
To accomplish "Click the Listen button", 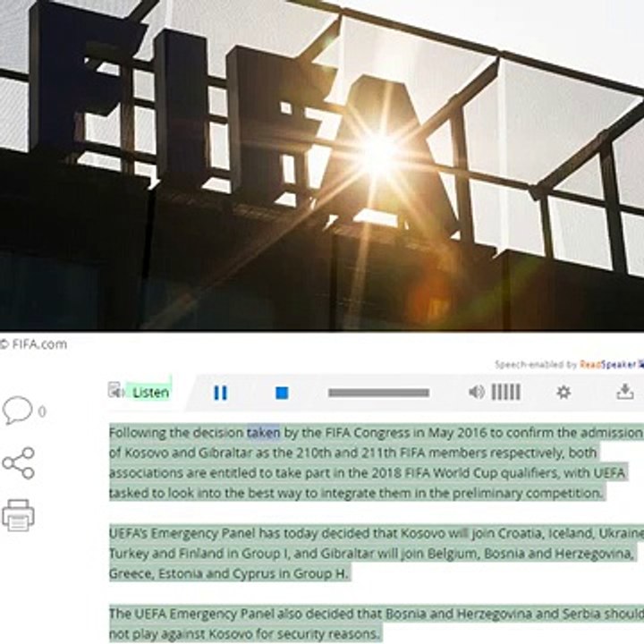I will click(x=150, y=393).
